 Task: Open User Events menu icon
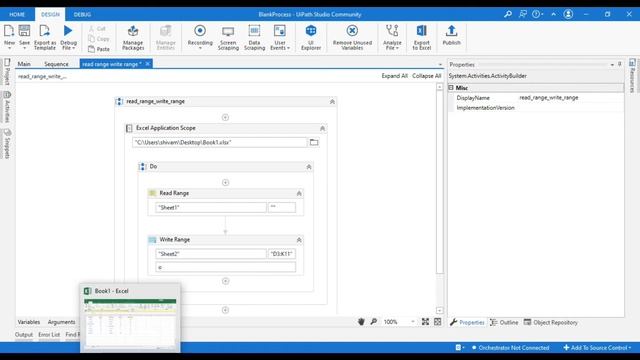pos(280,31)
